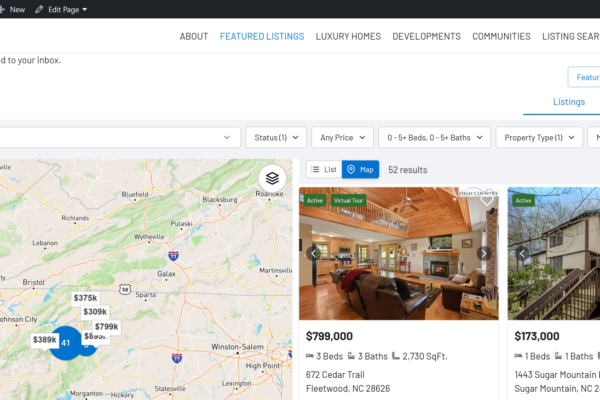Show previous photo of $173,000 listing
Image resolution: width=600 pixels, height=400 pixels.
tap(522, 253)
